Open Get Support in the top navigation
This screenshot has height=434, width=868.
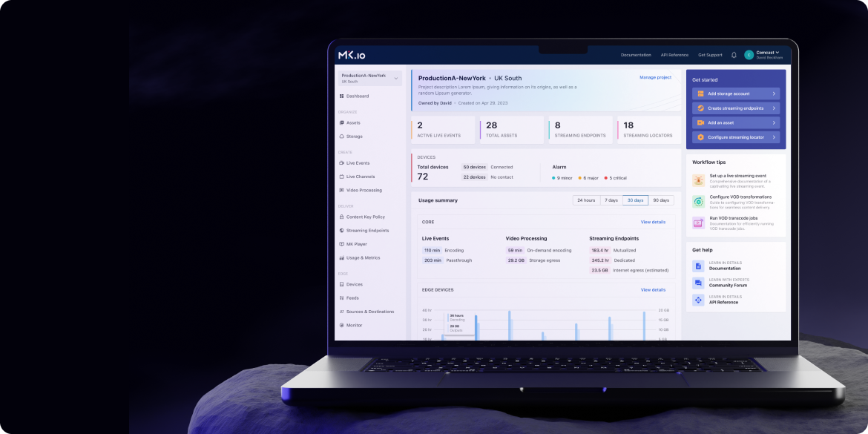coord(710,55)
